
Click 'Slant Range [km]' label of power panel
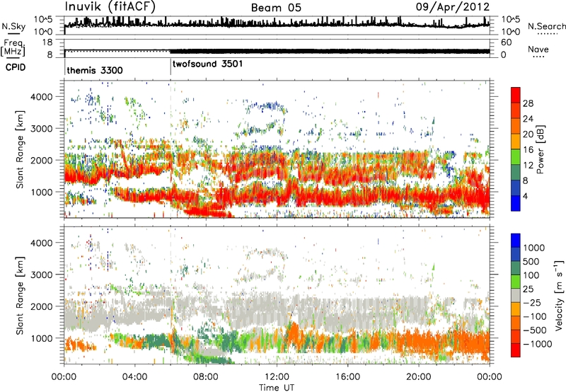[x=20, y=150]
